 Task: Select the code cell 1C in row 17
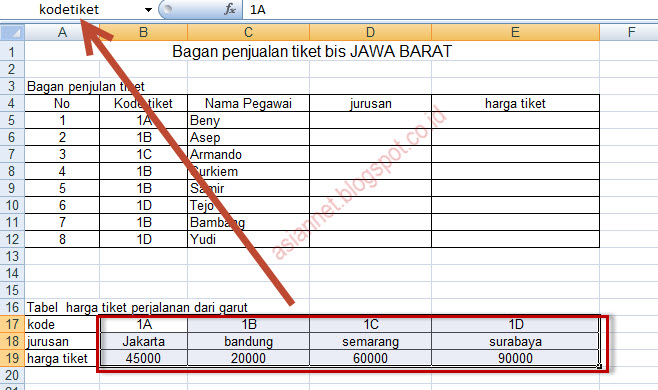371,324
